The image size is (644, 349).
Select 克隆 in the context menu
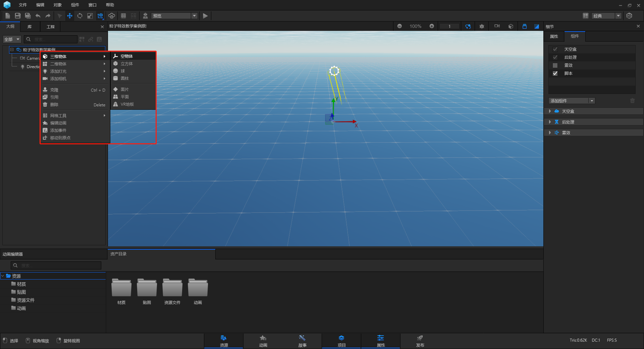75,90
